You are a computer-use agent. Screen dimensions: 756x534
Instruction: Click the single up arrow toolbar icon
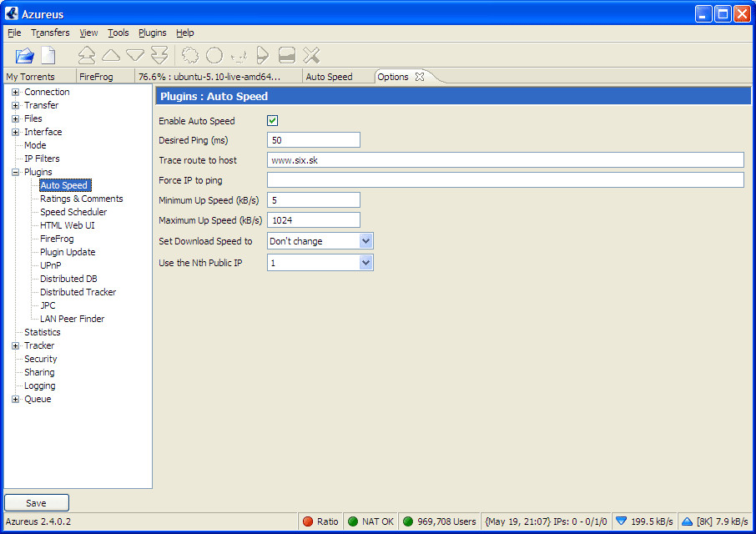coord(111,55)
